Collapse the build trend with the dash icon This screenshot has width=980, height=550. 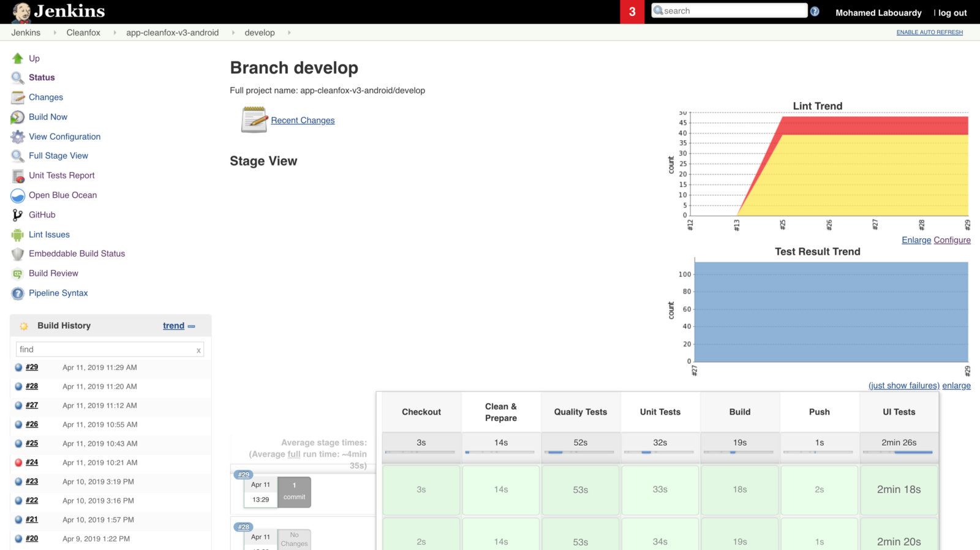(192, 326)
